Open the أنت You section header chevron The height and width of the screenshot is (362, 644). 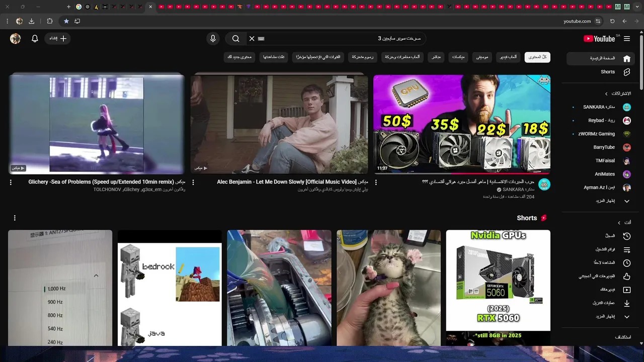pos(619,223)
